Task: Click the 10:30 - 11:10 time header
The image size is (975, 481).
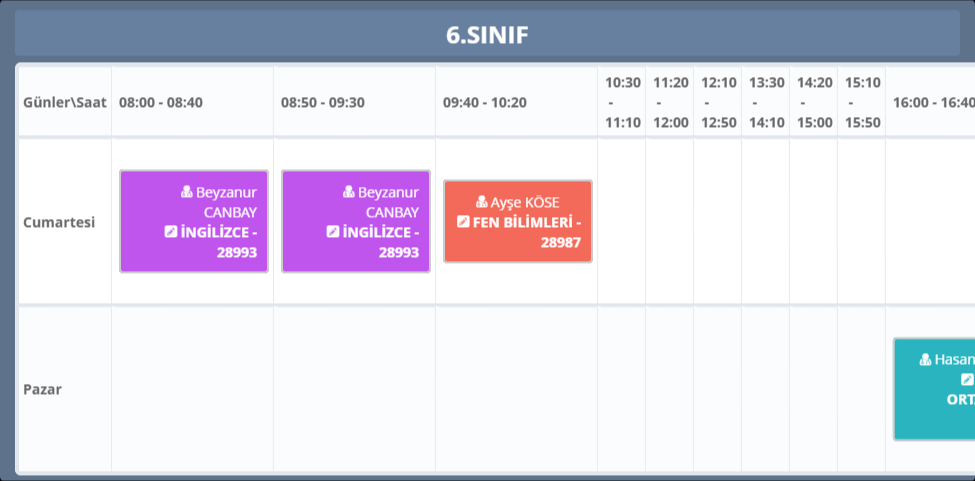Action: click(622, 102)
